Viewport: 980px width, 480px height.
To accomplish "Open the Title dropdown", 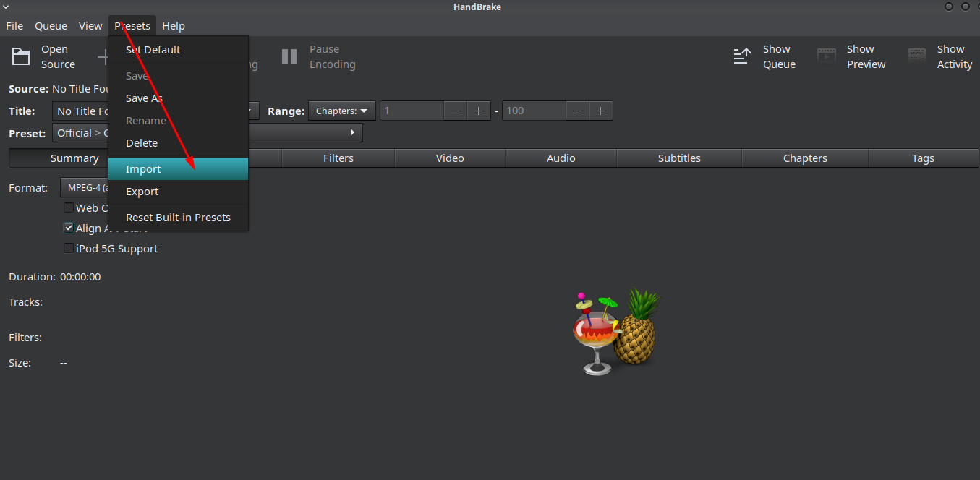I will pyautogui.click(x=155, y=111).
